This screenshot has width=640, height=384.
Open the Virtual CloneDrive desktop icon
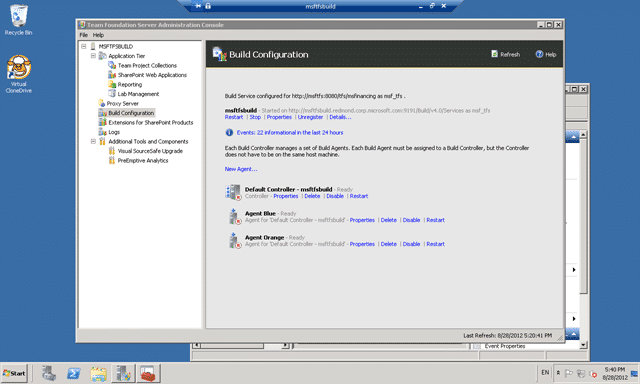(x=19, y=74)
